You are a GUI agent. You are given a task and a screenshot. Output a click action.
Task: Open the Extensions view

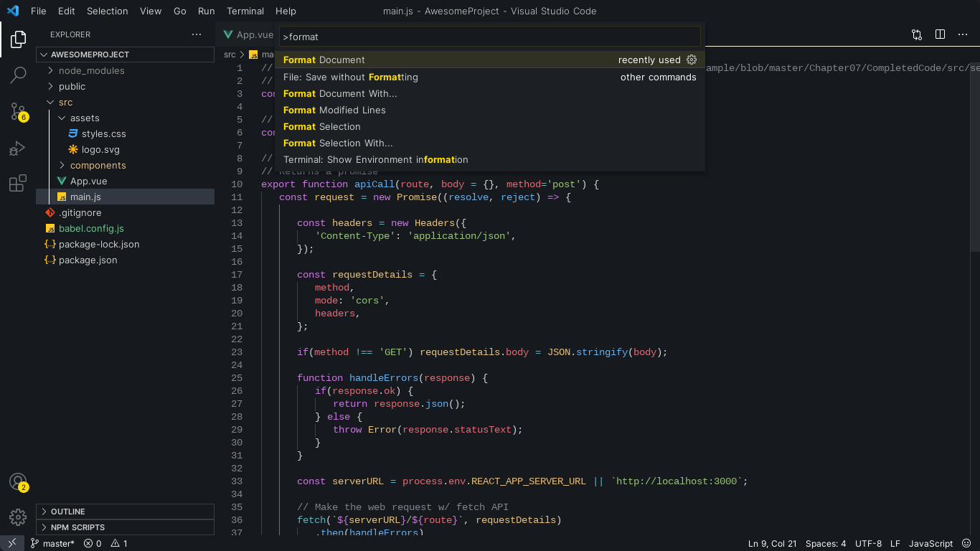tap(18, 184)
